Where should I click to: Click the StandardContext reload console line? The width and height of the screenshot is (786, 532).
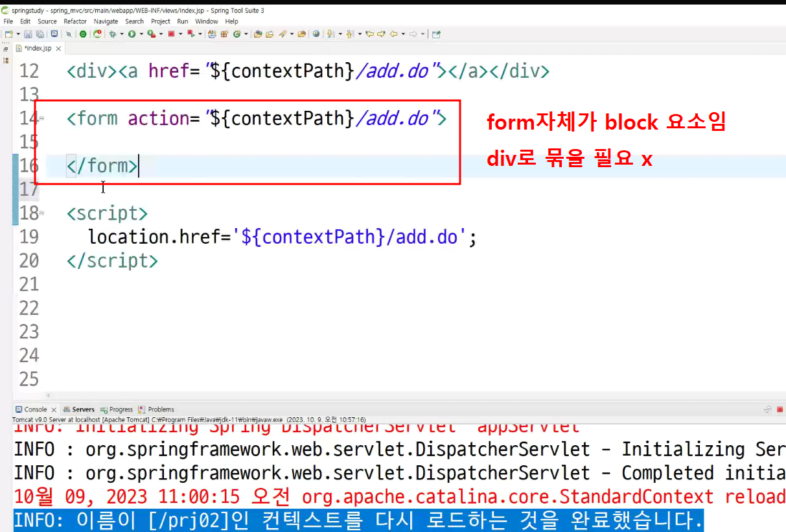[399, 497]
